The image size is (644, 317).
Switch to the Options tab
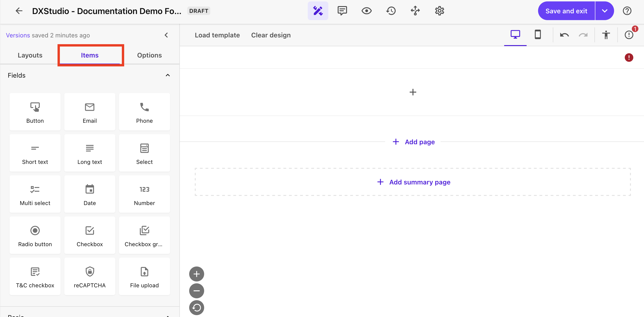click(x=149, y=55)
